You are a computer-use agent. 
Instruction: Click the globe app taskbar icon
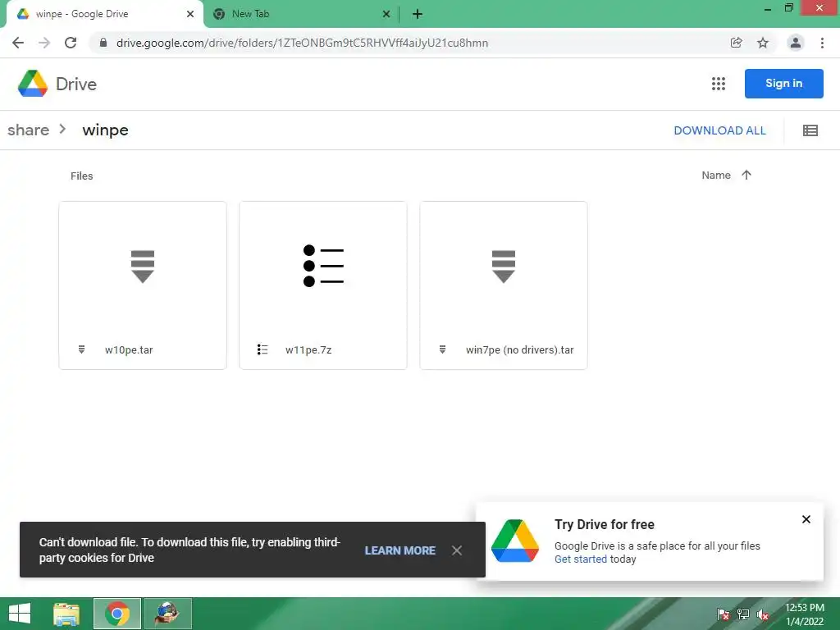pyautogui.click(x=167, y=614)
